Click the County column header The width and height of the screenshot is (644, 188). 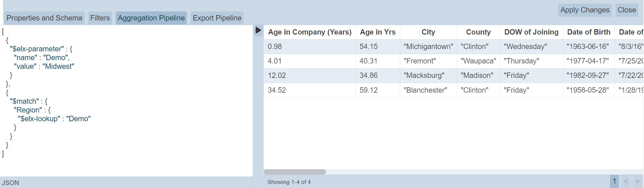tap(478, 32)
